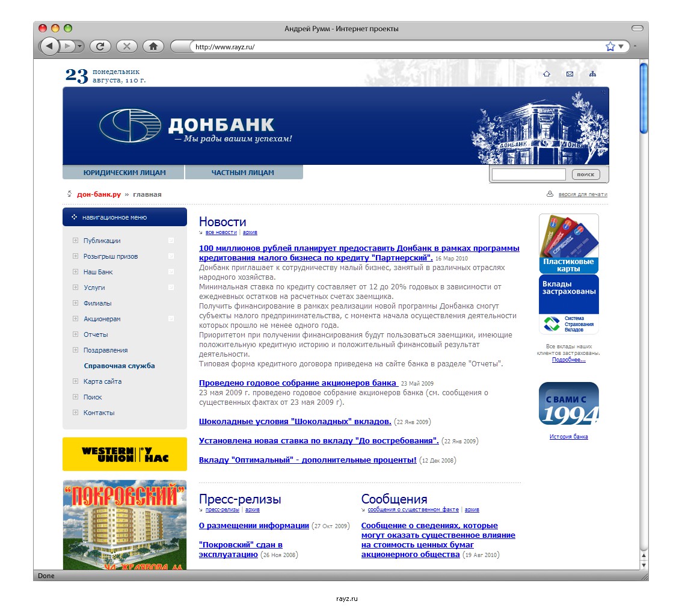Click the Вклады застрахованы banner

tap(569, 304)
